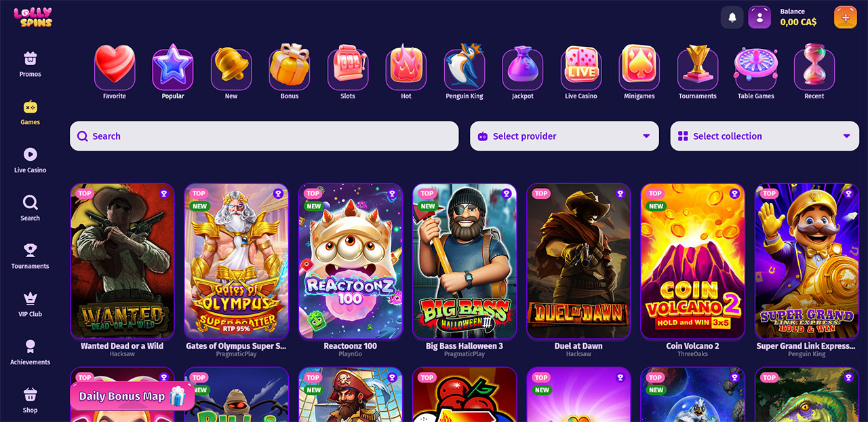Expand the Select provider dropdown
The height and width of the screenshot is (422, 868).
[564, 136]
